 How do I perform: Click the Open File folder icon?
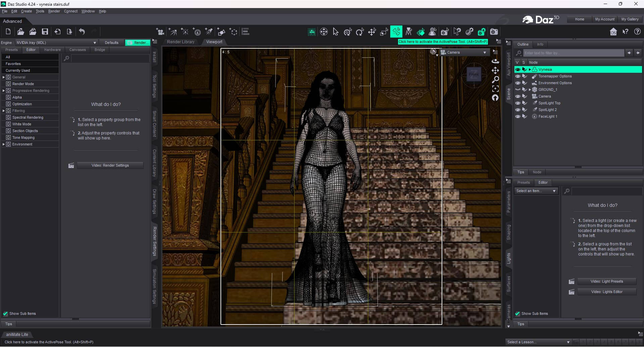pos(20,32)
